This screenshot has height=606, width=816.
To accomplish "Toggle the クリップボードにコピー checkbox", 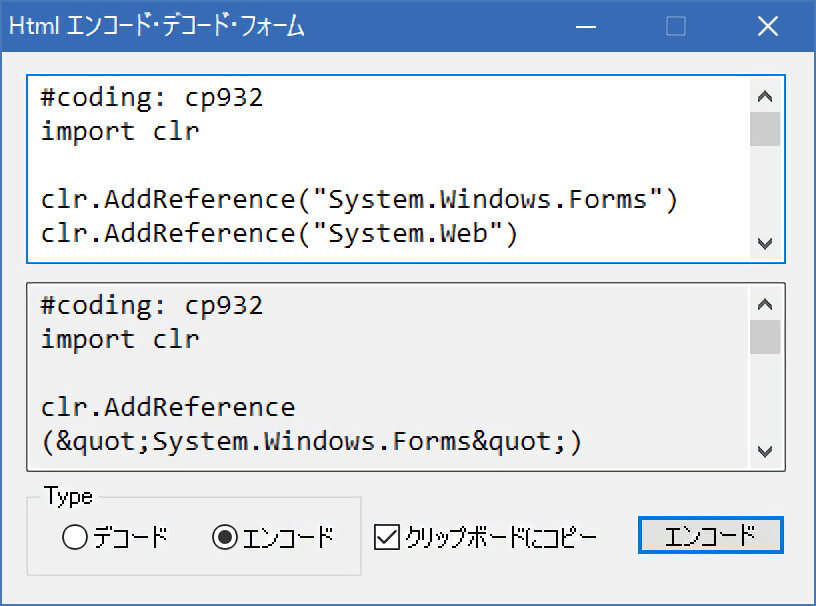I will click(x=386, y=538).
